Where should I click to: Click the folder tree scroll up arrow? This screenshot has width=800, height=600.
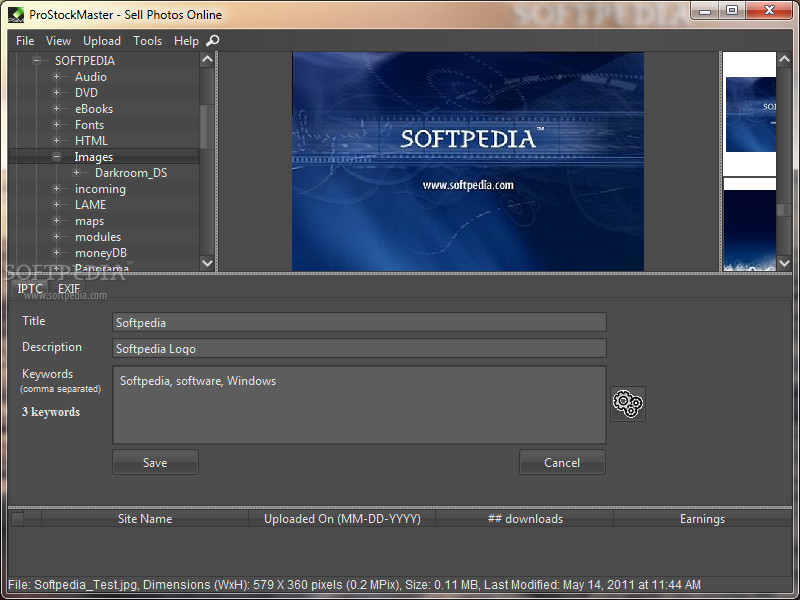tap(207, 59)
